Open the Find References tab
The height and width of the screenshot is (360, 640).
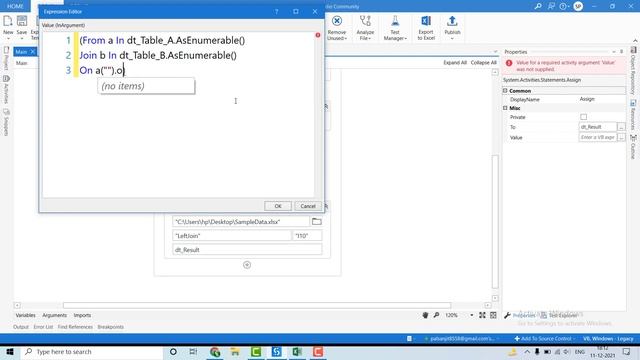[x=75, y=327]
